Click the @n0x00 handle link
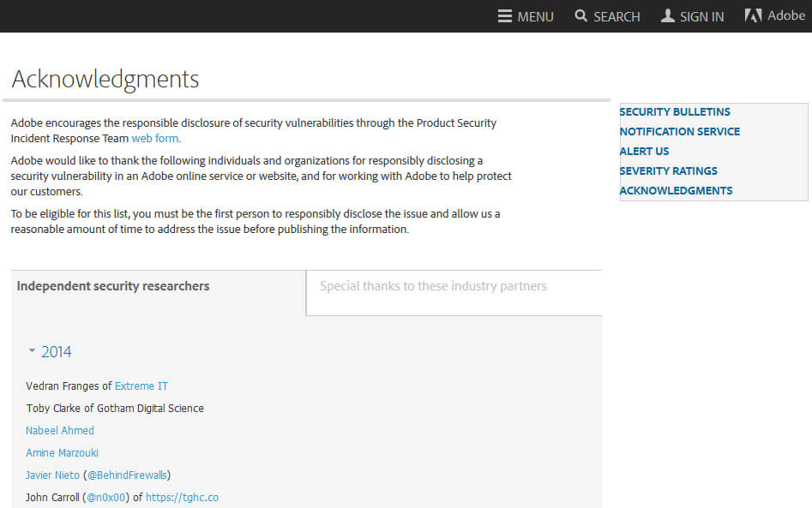This screenshot has height=508, width=812. click(x=106, y=498)
